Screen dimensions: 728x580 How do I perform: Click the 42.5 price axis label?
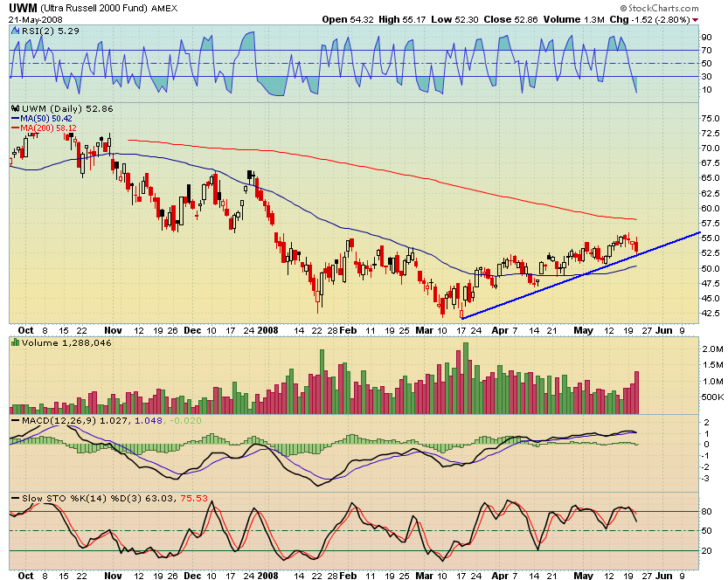coord(711,314)
